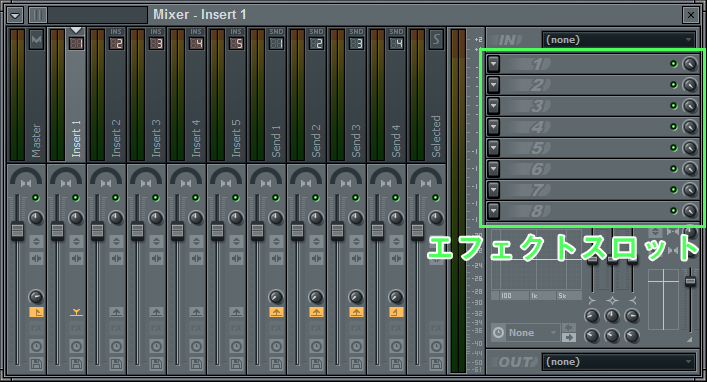The width and height of the screenshot is (707, 382).
Task: Click the Insert 5 volume fader handle
Action: click(217, 230)
